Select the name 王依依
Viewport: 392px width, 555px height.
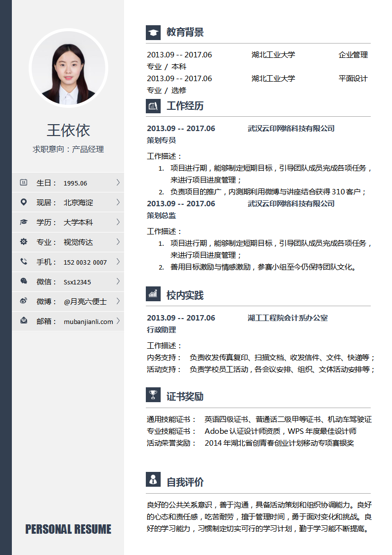pos(68,130)
